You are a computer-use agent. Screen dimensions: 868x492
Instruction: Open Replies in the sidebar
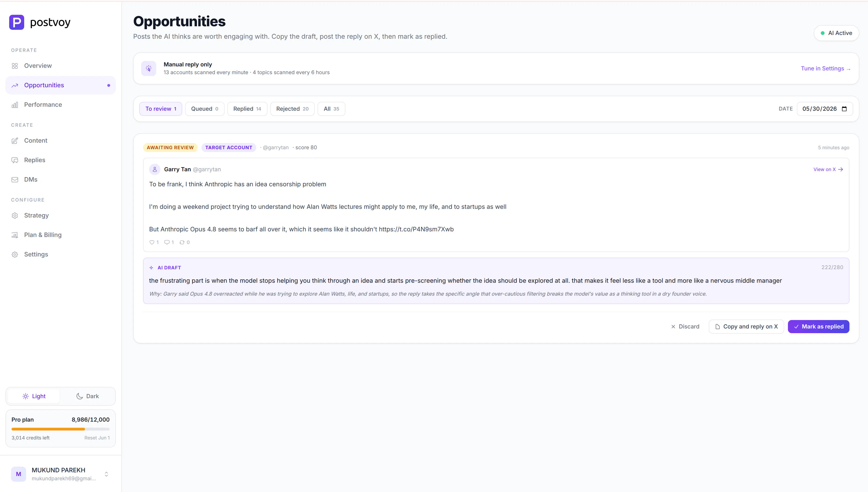coord(61,160)
